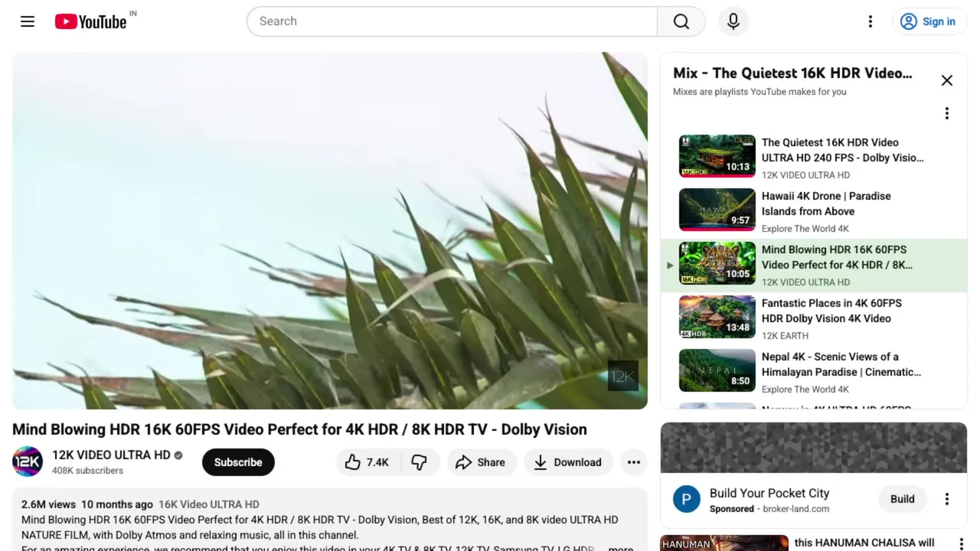
Task: Click the verified badge next to channel name
Action: pyautogui.click(x=178, y=455)
